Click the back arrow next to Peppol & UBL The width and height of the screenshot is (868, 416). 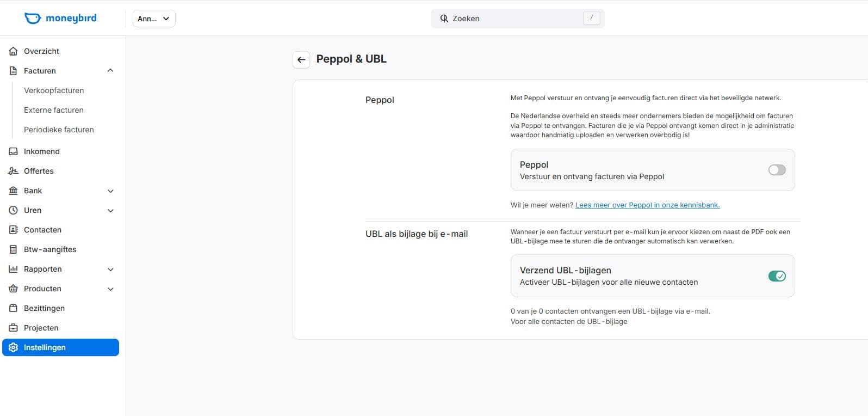[301, 60]
